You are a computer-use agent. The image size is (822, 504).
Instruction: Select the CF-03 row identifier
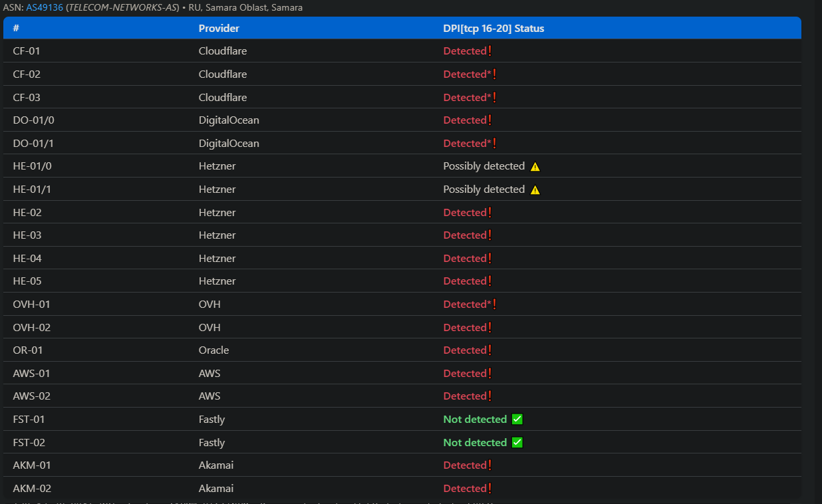click(x=27, y=98)
